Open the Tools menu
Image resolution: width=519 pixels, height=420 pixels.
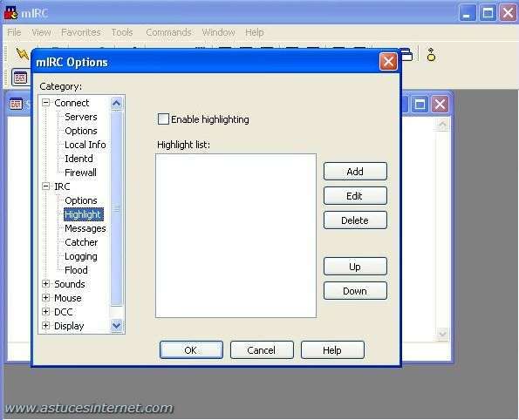tap(122, 32)
